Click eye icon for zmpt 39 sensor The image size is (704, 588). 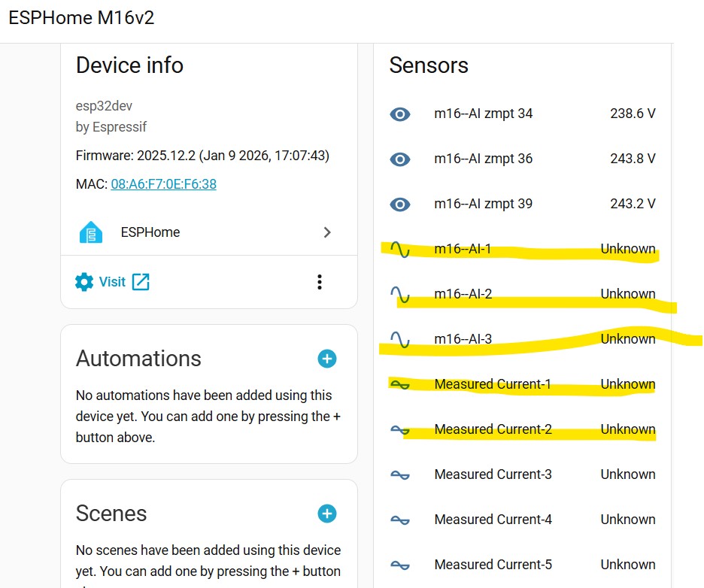pyautogui.click(x=400, y=205)
